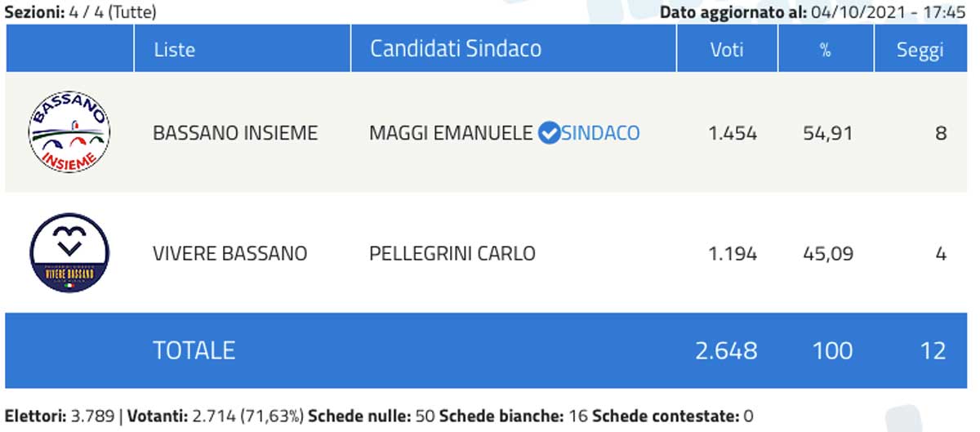
Task: Click the percentage column header
Action: click(825, 49)
